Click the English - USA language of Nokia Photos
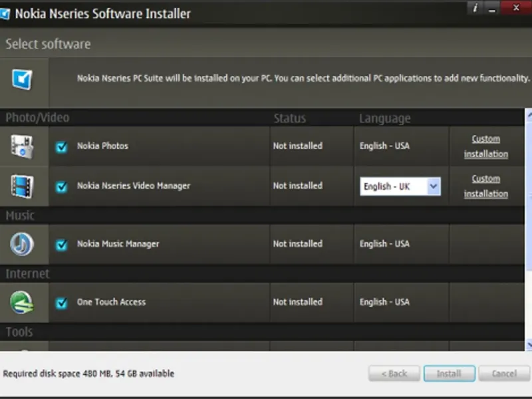 384,146
